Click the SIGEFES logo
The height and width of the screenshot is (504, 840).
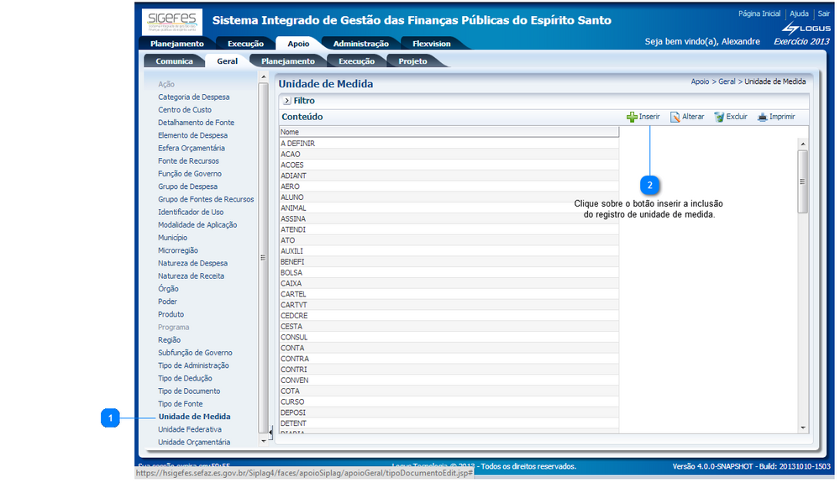[171, 20]
